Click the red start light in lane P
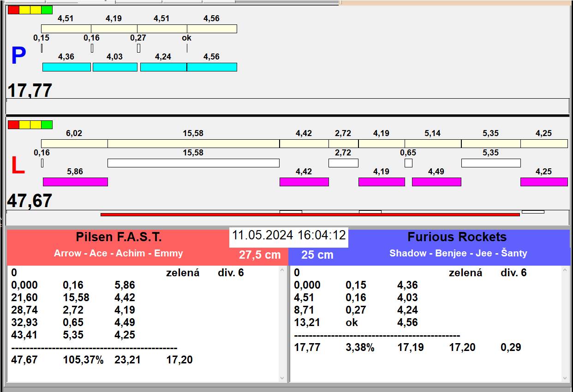The height and width of the screenshot is (392, 573). tap(13, 10)
